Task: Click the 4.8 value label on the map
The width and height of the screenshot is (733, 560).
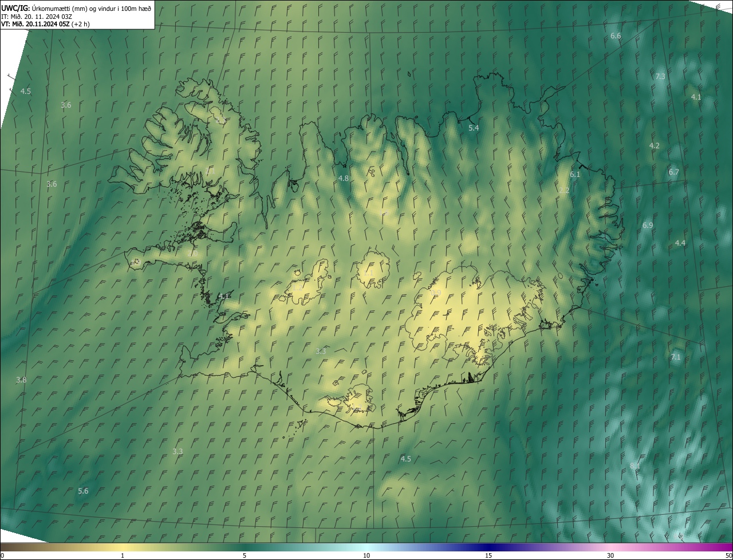Action: [344, 178]
